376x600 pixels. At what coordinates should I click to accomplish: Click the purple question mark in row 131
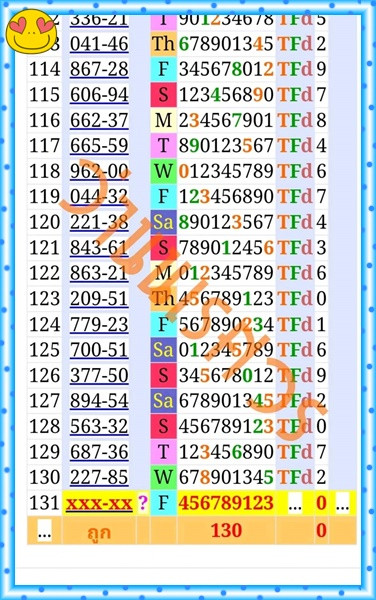(x=143, y=503)
